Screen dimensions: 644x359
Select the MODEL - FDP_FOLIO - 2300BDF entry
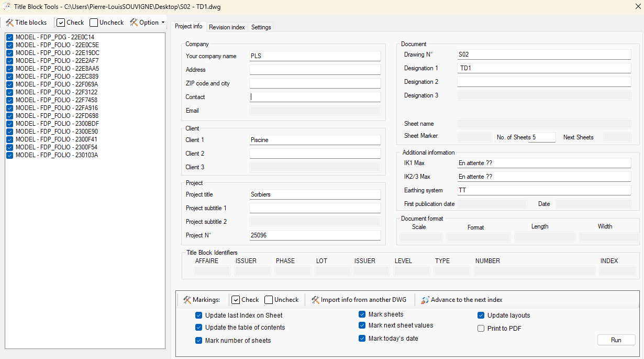coord(57,124)
